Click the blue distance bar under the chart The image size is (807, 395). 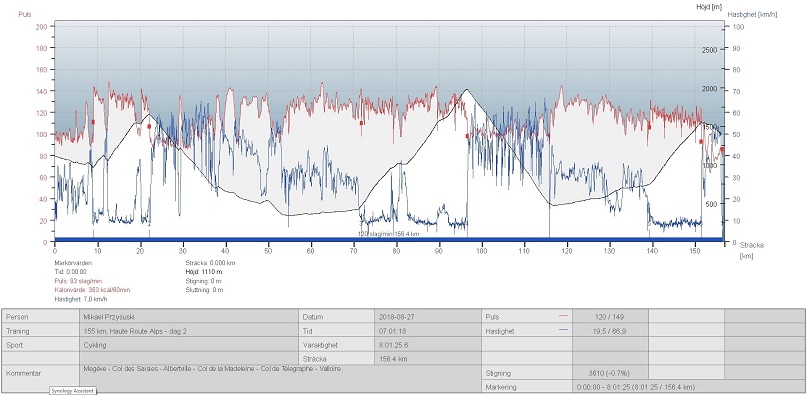(389, 239)
